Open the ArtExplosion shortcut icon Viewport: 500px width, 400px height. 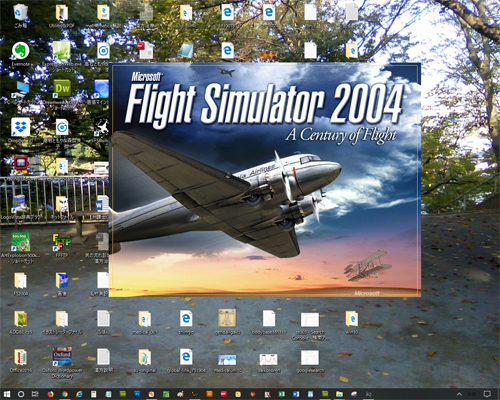coord(21,242)
